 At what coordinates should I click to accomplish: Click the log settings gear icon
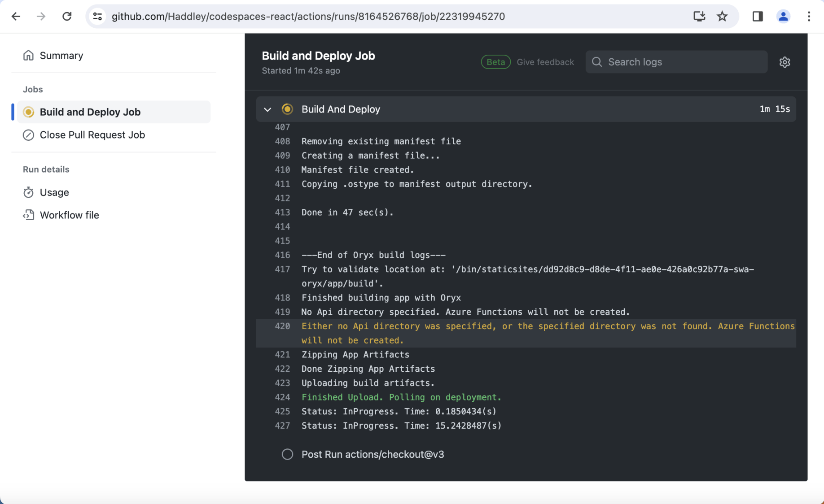click(x=785, y=62)
